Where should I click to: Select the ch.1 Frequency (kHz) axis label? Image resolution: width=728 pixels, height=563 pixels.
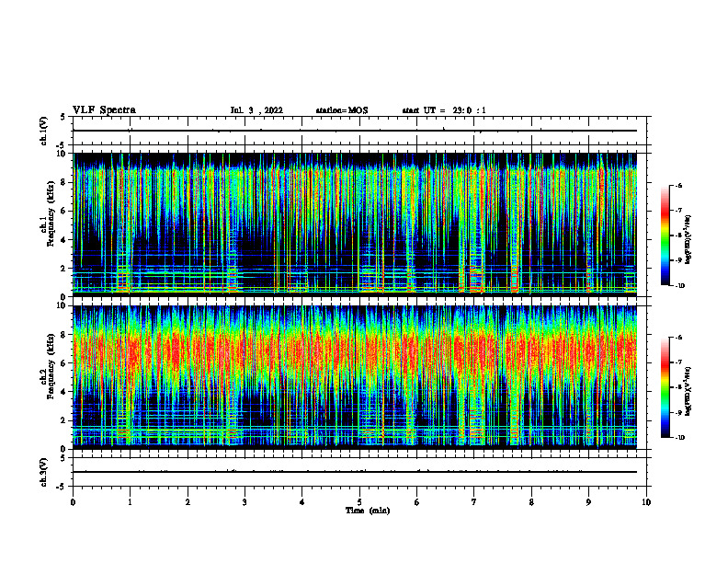(47, 213)
